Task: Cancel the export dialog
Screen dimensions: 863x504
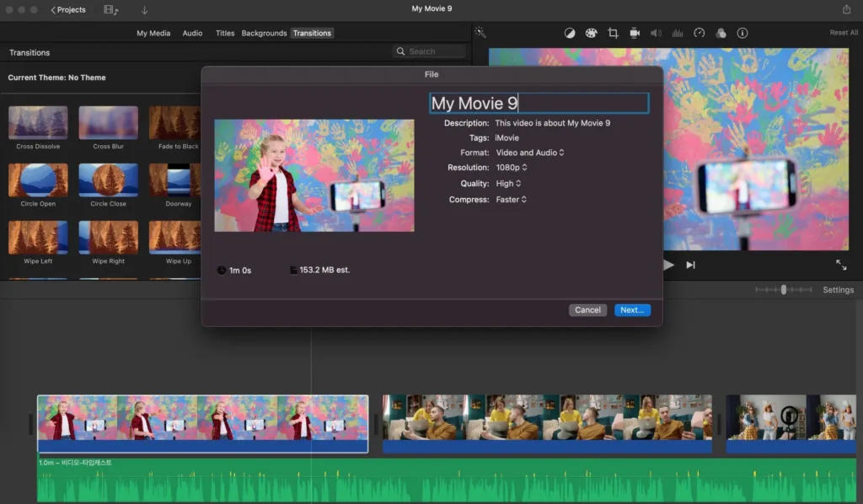Action: click(587, 310)
